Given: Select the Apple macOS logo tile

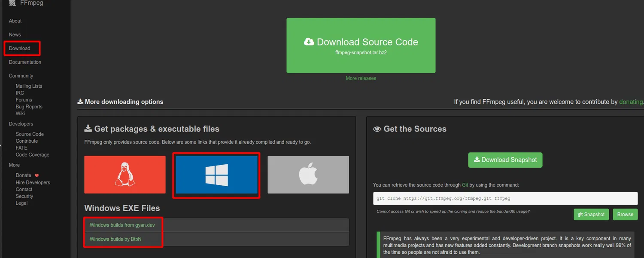Looking at the screenshot, I should (308, 175).
